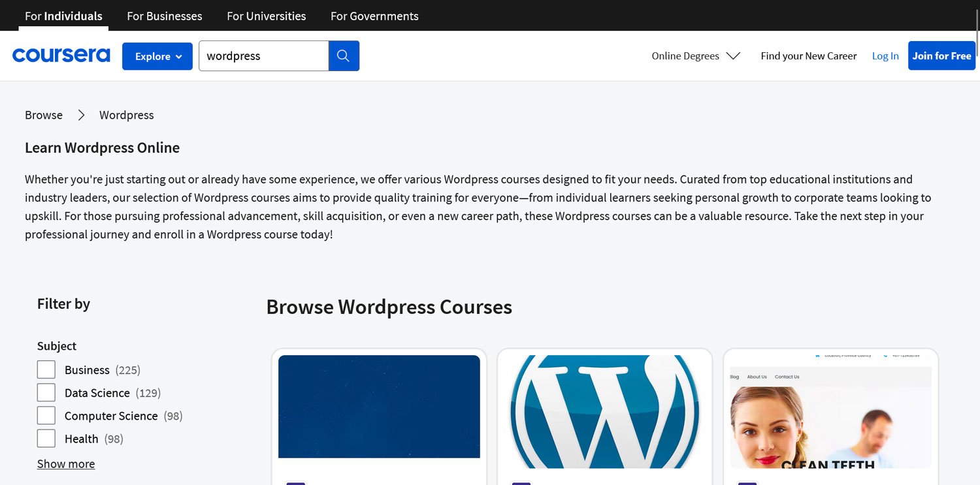The width and height of the screenshot is (980, 485).
Task: Click the Join for Free button
Action: pos(941,56)
